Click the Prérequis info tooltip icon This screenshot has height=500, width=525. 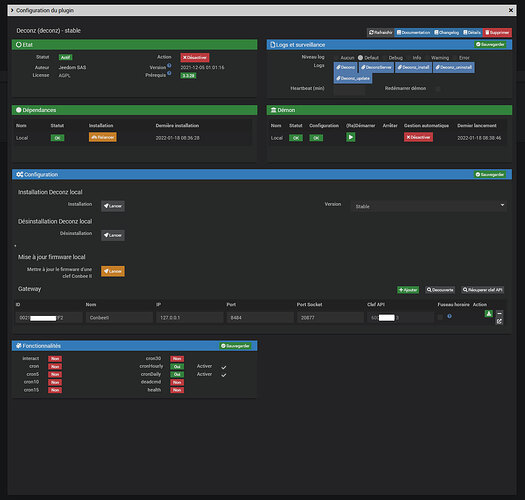[x=169, y=73]
